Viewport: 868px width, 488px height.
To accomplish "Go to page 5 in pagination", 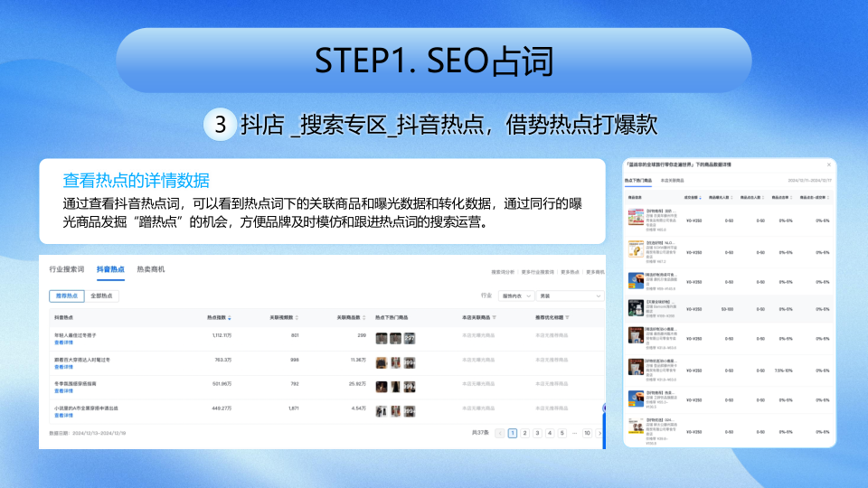I will click(561, 433).
